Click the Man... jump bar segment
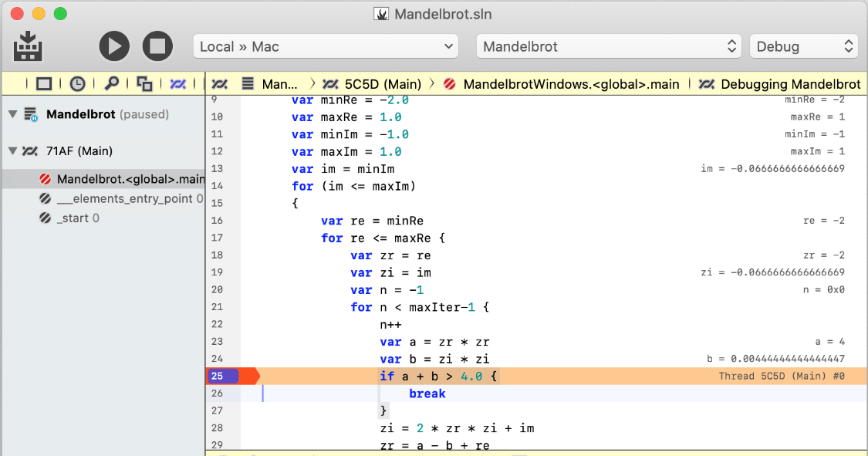Screen dimensions: 868x456 click(279, 84)
